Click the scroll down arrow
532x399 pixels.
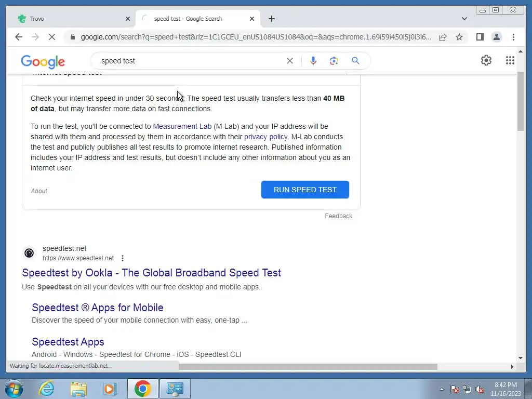(521, 357)
